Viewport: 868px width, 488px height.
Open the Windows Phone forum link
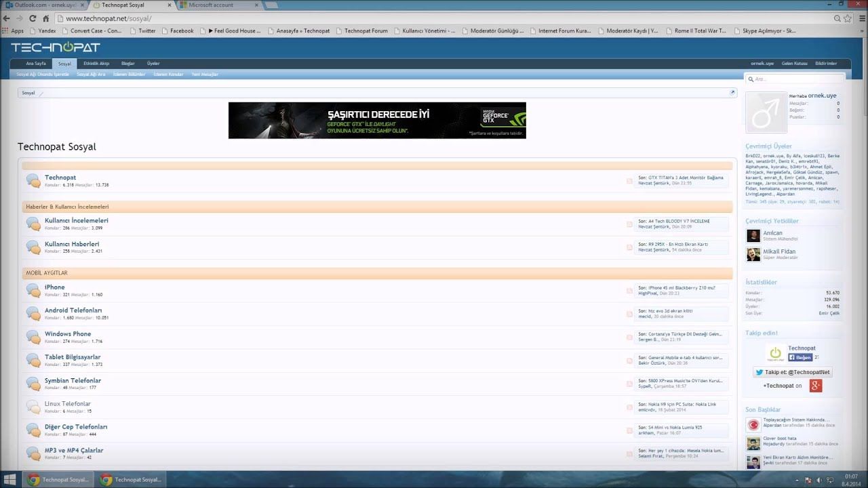coord(68,333)
